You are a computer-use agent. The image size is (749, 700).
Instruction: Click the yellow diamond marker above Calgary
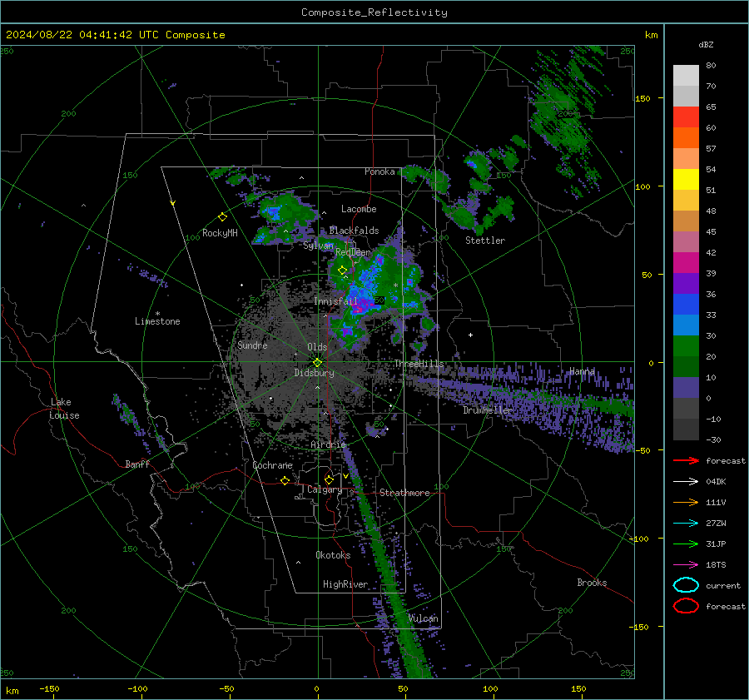(329, 479)
